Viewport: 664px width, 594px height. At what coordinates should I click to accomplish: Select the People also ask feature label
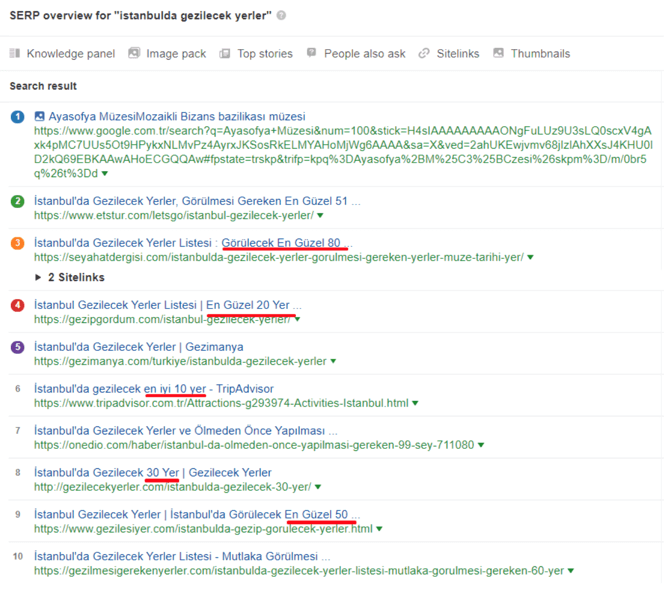tap(365, 54)
